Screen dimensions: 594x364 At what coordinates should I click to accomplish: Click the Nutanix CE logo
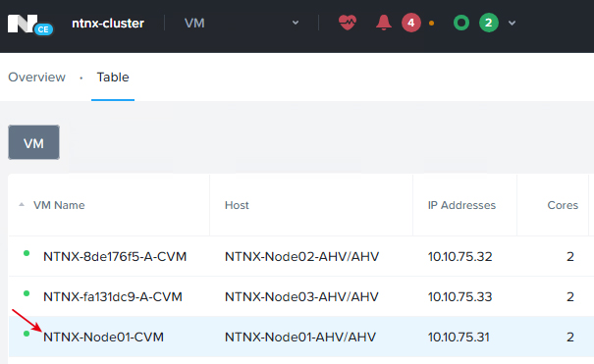pyautogui.click(x=30, y=25)
